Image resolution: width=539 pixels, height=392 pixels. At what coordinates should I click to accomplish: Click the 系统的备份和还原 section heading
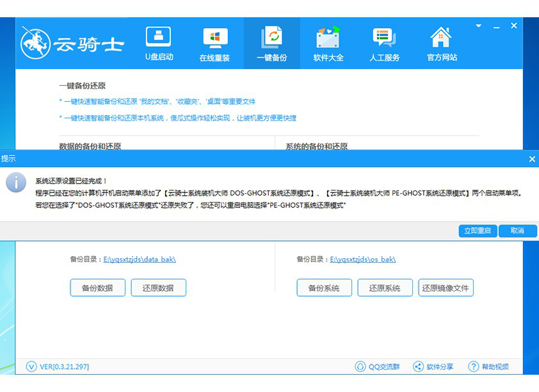[317, 146]
